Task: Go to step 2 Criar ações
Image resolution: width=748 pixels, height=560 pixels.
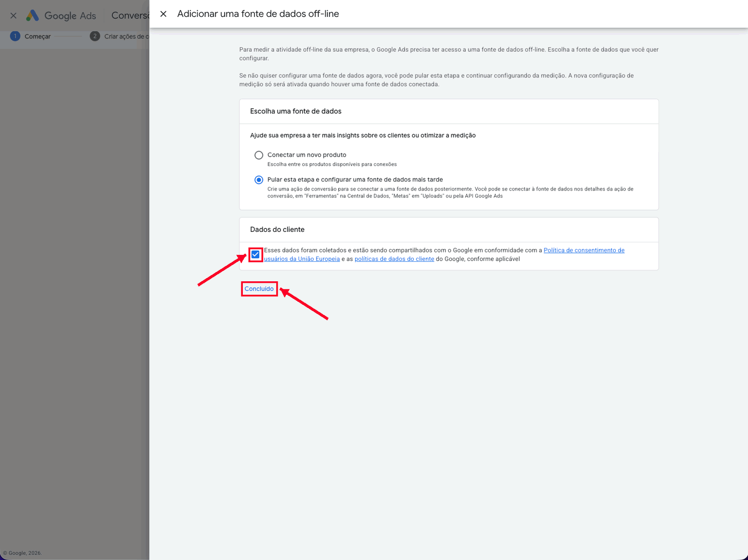Action: pos(119,36)
